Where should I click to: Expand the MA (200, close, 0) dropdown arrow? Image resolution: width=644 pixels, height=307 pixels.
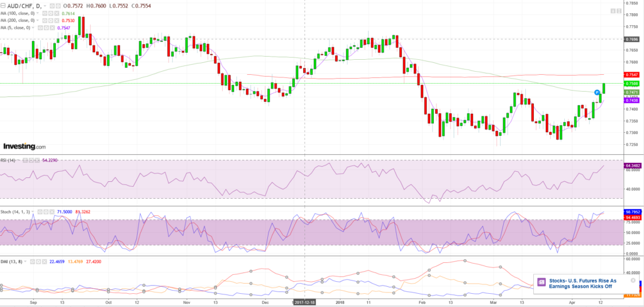point(37,20)
